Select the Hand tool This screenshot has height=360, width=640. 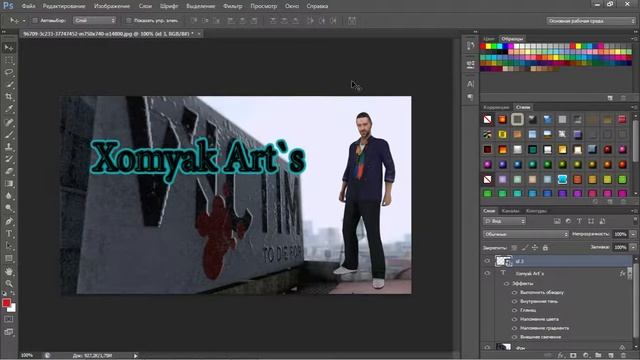(x=9, y=271)
